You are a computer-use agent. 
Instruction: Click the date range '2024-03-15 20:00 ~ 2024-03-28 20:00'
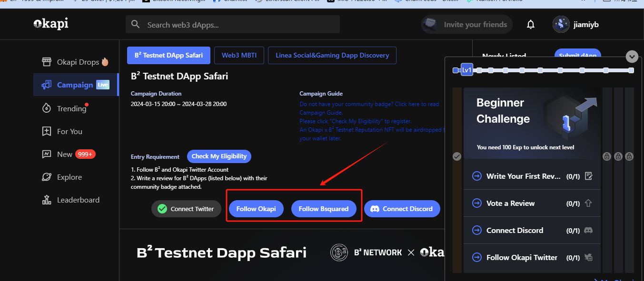(x=178, y=104)
